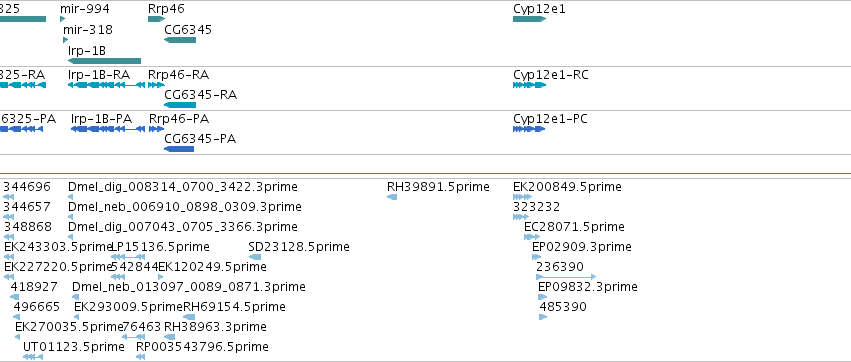Select the CG6345-RA transcript bar
The width and height of the screenshot is (851, 362).
(180, 105)
